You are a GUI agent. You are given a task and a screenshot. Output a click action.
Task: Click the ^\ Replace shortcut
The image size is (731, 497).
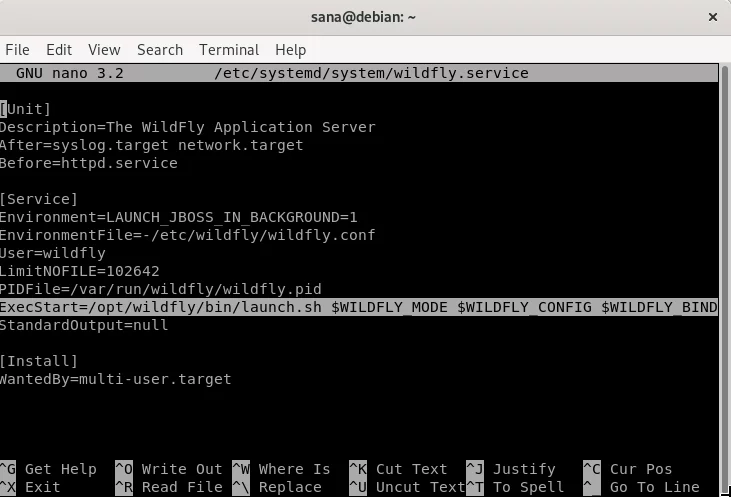tap(277, 487)
